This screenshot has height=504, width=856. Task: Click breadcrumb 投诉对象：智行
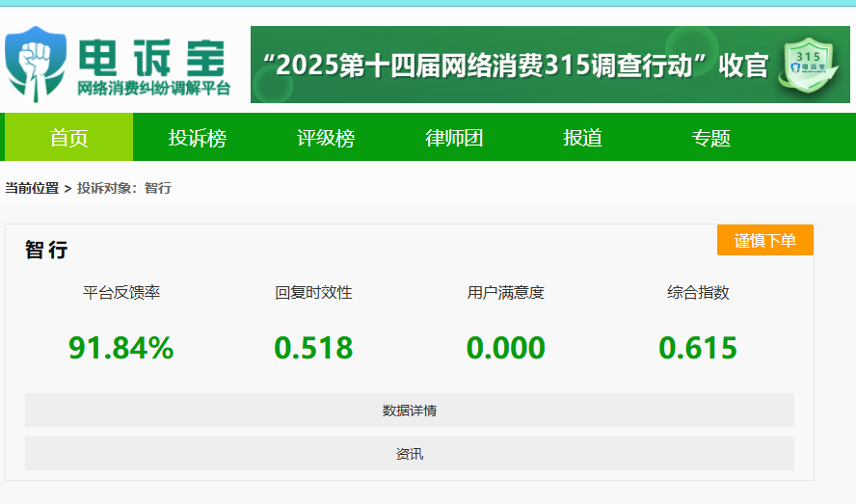(124, 188)
